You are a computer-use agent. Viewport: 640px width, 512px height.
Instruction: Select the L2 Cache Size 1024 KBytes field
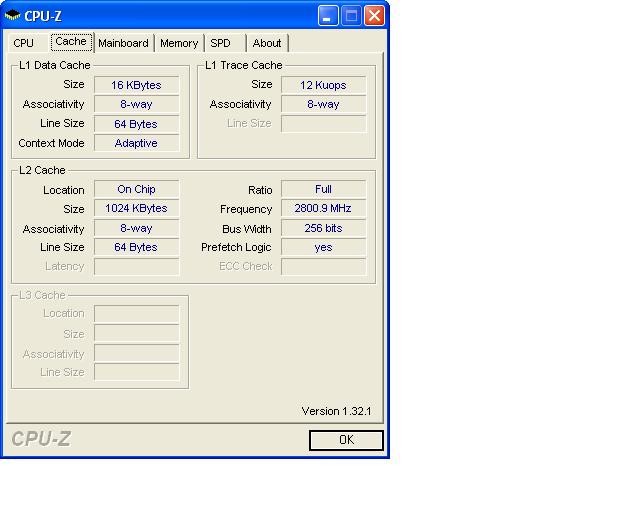pyautogui.click(x=136, y=208)
